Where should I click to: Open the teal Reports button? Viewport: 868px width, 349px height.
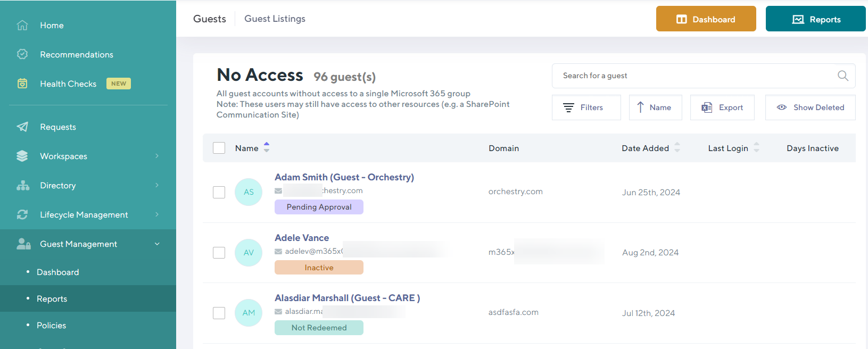(x=815, y=19)
